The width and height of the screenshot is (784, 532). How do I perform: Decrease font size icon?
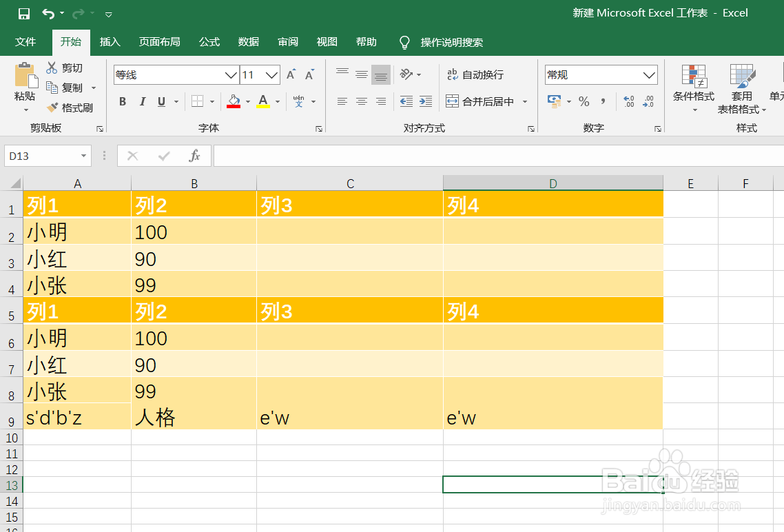(x=310, y=74)
